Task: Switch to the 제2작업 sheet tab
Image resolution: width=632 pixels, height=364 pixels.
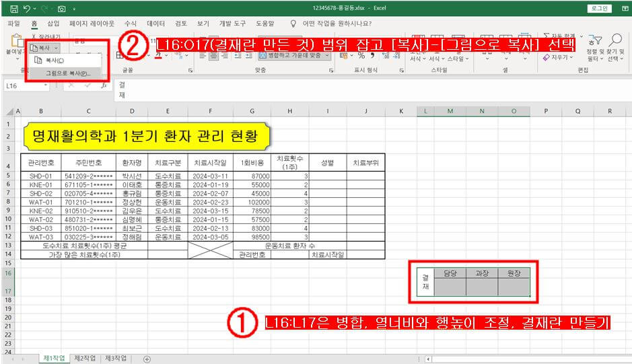Action: click(85, 359)
